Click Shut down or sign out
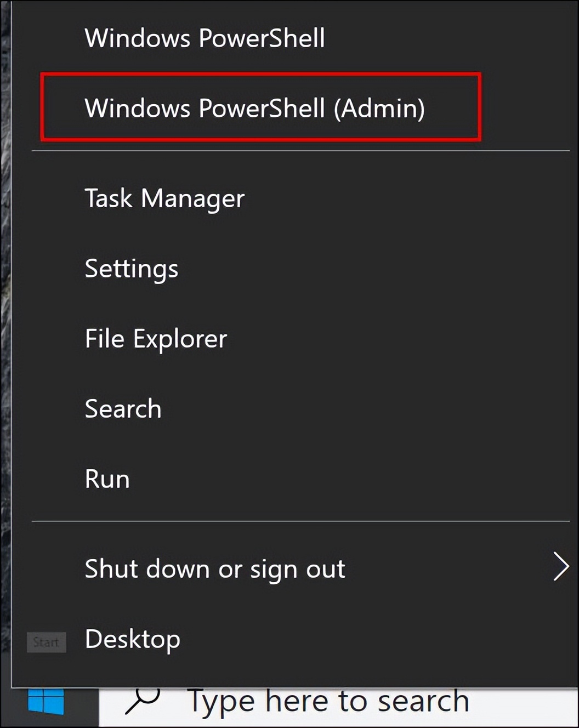Screen dimensions: 579x728 click(x=214, y=569)
